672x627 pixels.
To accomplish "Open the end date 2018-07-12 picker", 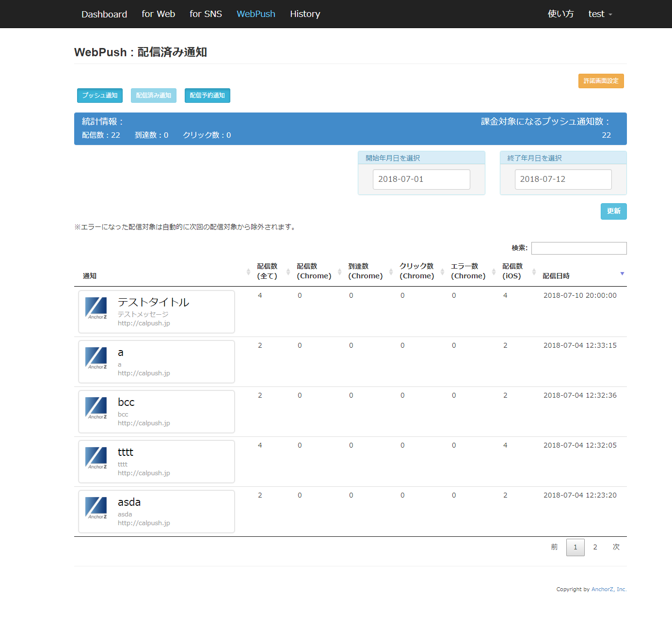I will (562, 179).
